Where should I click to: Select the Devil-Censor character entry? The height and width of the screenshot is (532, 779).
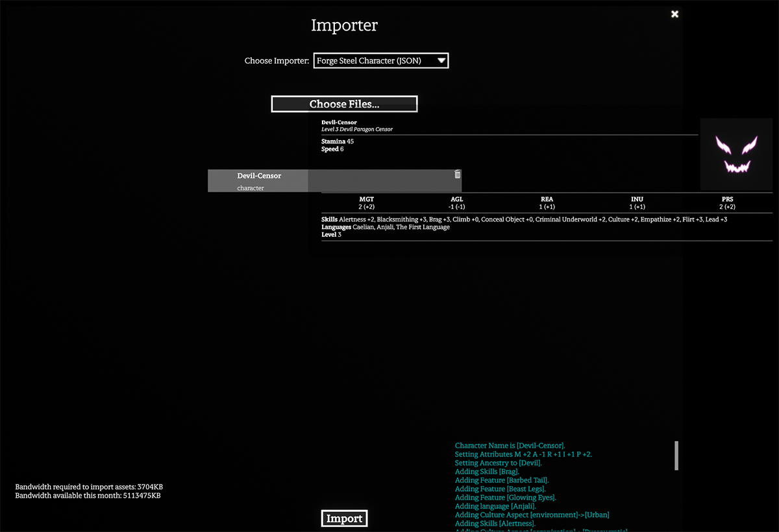(x=334, y=181)
